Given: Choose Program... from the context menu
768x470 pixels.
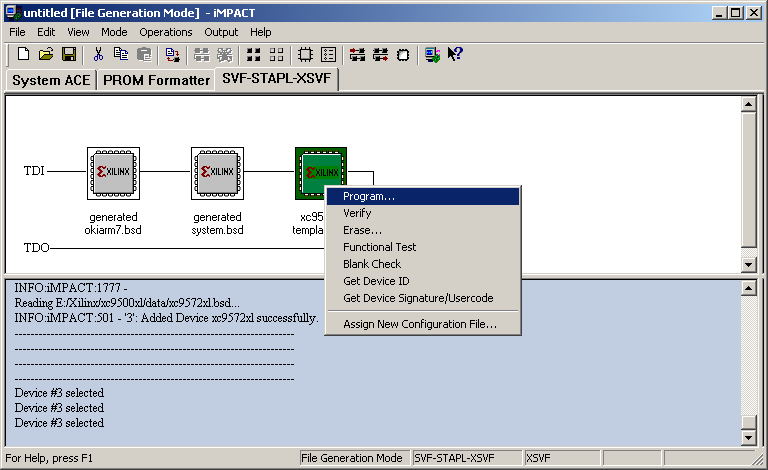Looking at the screenshot, I should pyautogui.click(x=423, y=196).
